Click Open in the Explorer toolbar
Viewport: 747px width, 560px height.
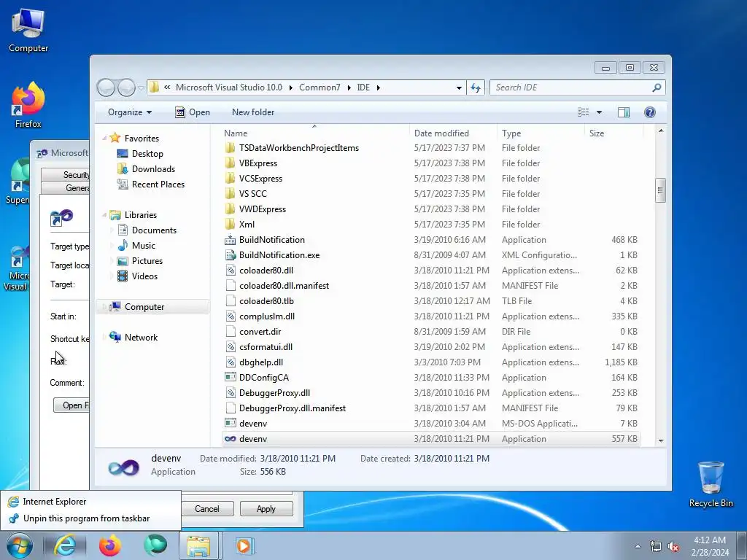click(193, 112)
